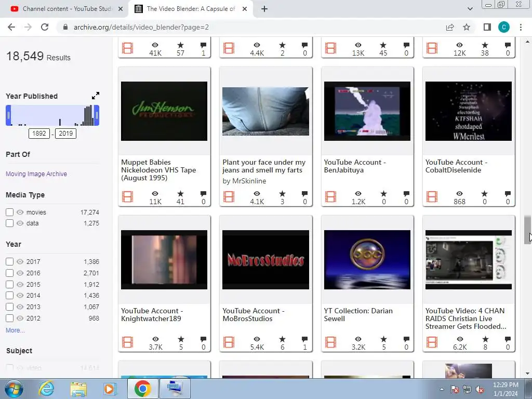Launch Internet Explorer from taskbar

pos(46,389)
